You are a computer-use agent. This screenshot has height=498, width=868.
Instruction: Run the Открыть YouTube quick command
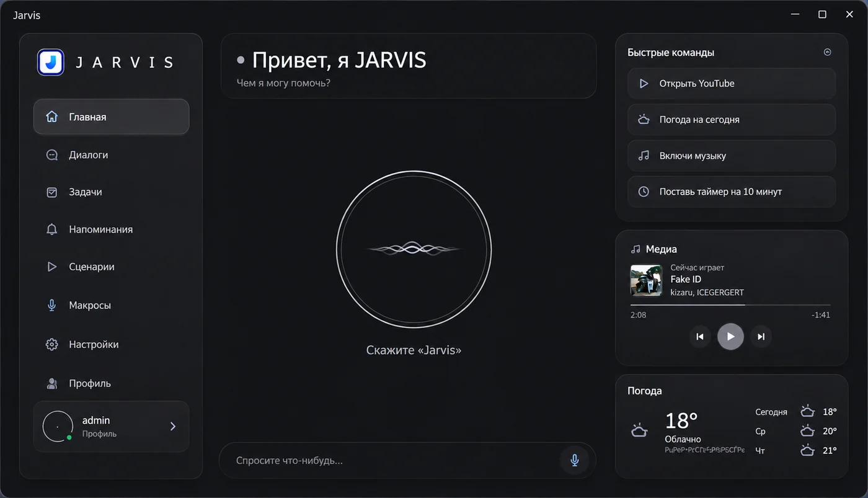click(732, 83)
